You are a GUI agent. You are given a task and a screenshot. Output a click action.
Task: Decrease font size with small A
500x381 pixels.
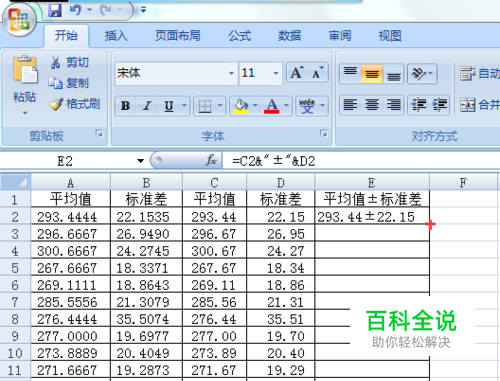(x=317, y=73)
